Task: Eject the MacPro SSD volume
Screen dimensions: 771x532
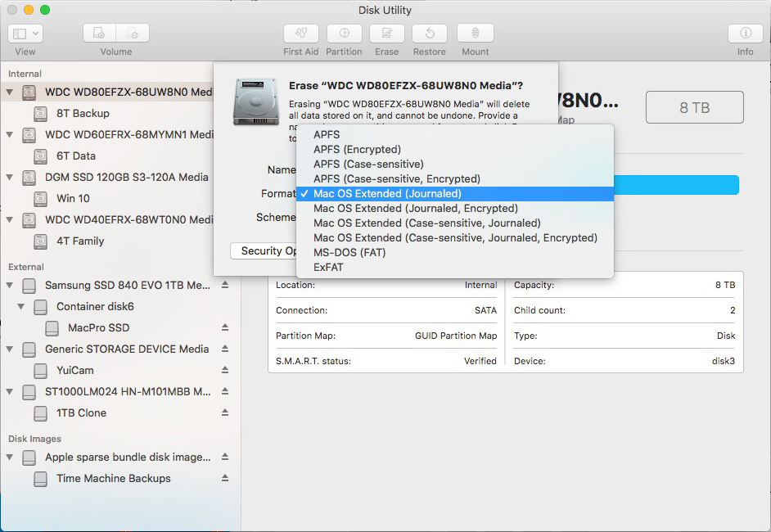Action: 225,327
